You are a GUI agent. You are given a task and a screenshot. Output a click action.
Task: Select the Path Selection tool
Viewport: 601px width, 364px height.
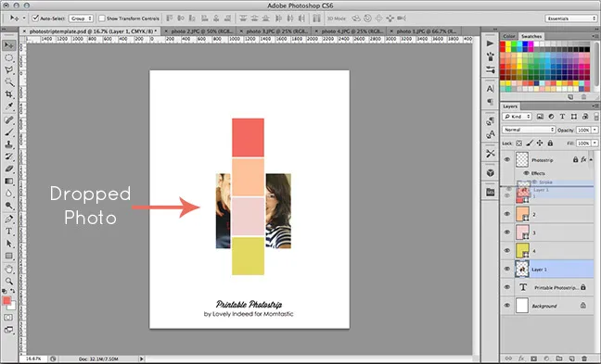[9, 244]
